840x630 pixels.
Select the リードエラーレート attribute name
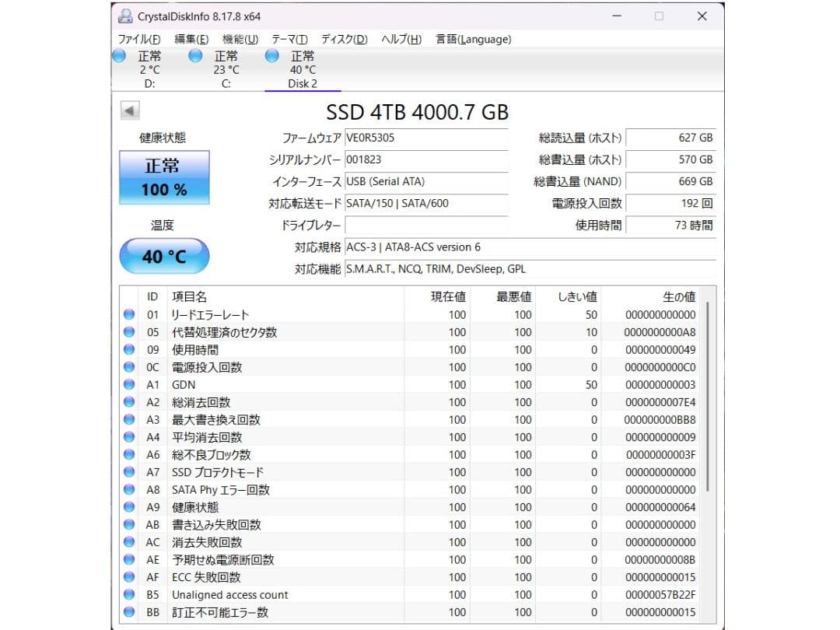210,315
